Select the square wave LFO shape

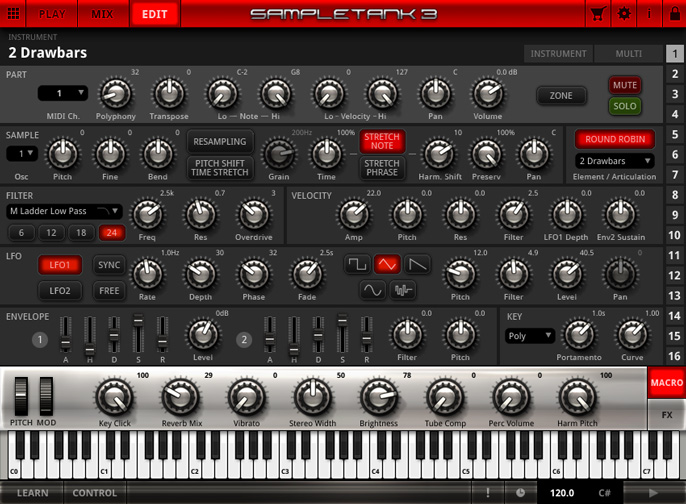[x=357, y=264]
